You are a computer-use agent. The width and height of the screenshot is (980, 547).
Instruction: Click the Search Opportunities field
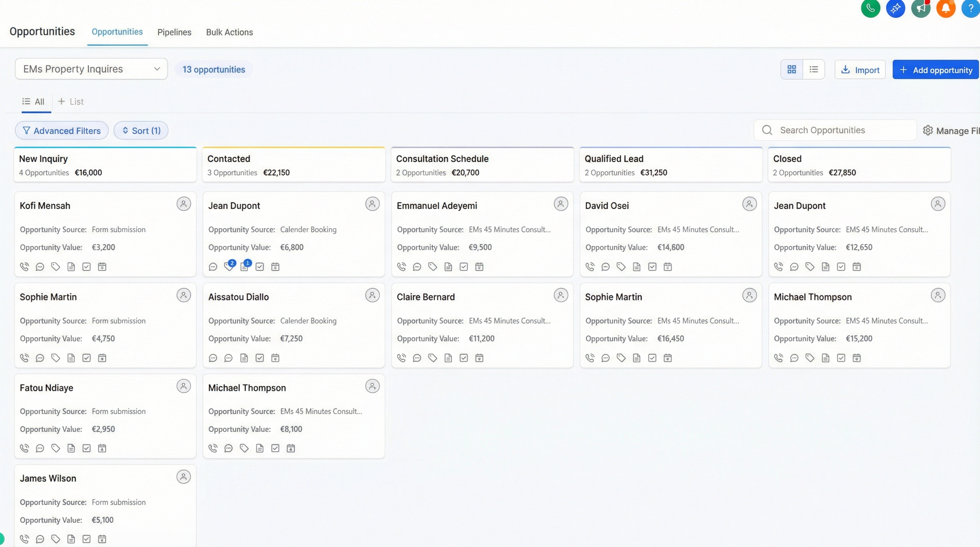pyautogui.click(x=837, y=130)
